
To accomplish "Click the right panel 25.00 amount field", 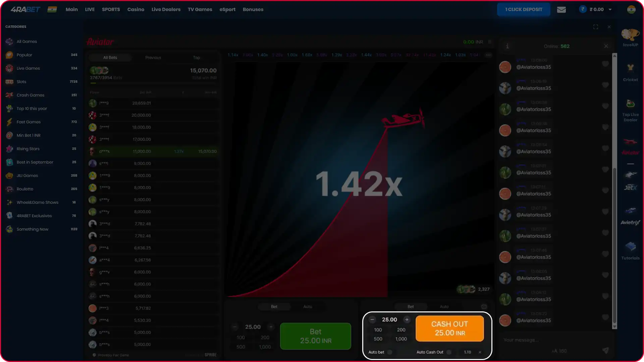I will pos(389,319).
